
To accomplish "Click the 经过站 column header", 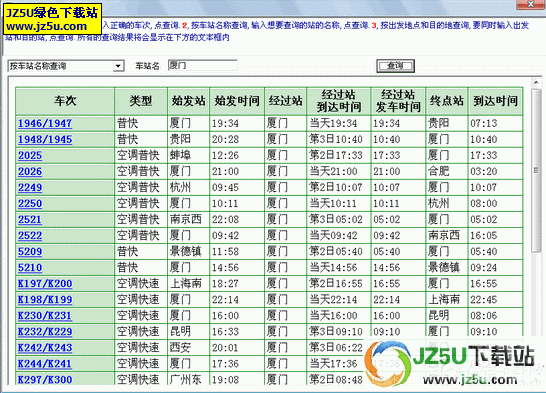I will (x=285, y=101).
